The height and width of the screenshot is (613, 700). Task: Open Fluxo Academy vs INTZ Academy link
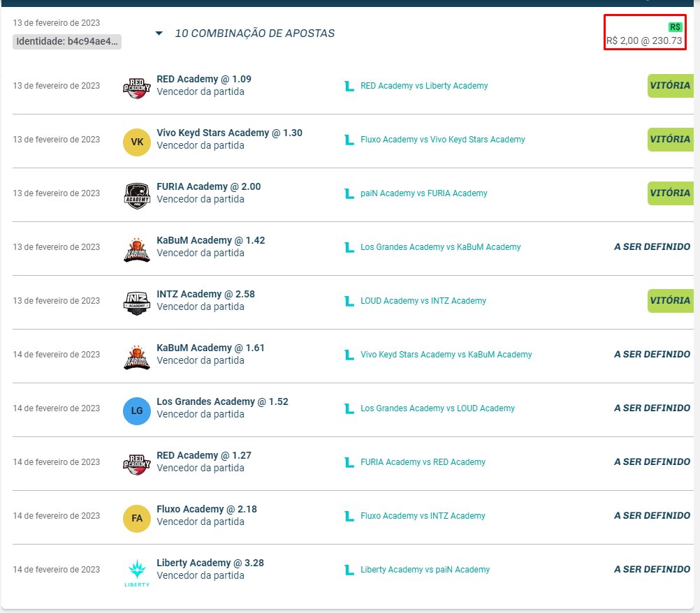(423, 516)
